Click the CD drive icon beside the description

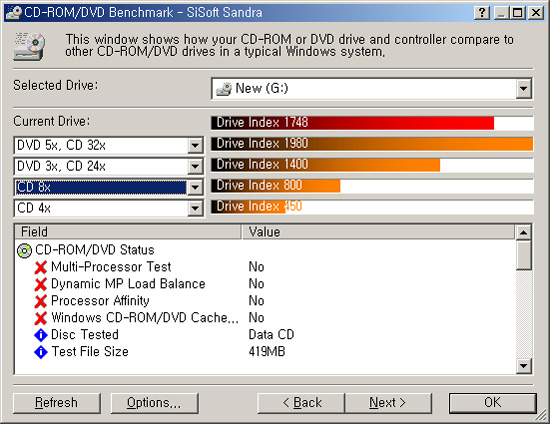point(29,46)
